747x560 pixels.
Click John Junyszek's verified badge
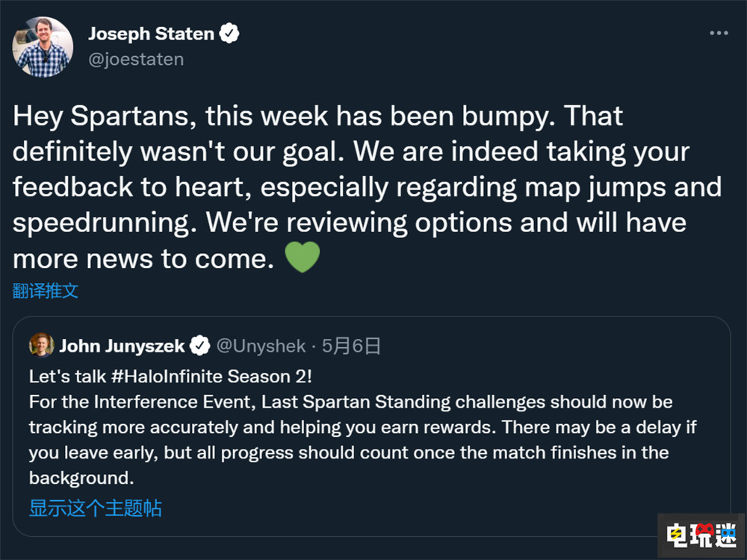pos(199,346)
